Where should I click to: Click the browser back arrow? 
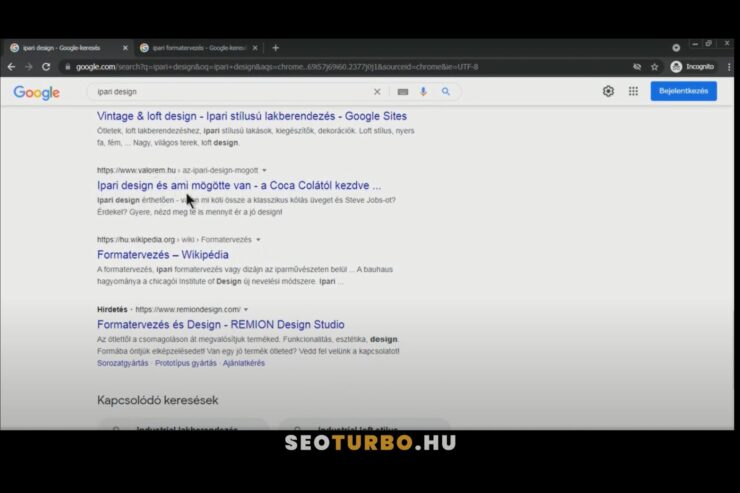tap(11, 67)
